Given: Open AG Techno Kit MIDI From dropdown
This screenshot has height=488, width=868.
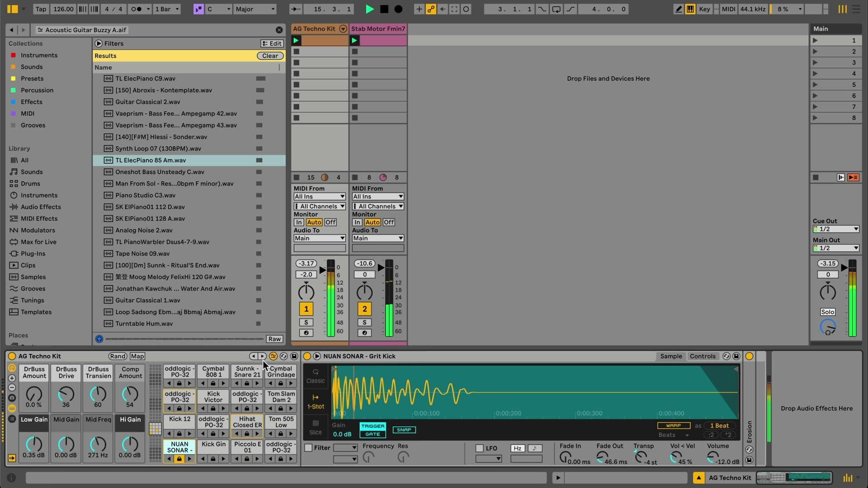Looking at the screenshot, I should [320, 197].
